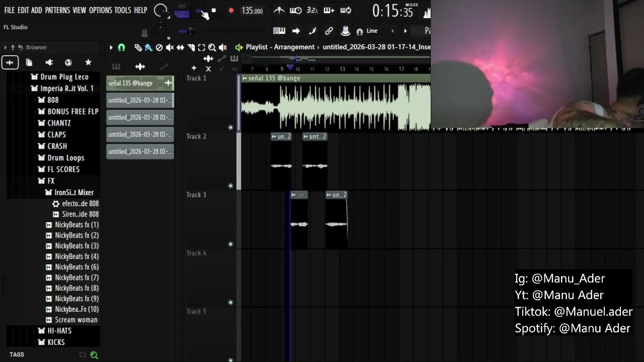
Task: Toggle typing keyboard to piano icon
Action: 279,31
